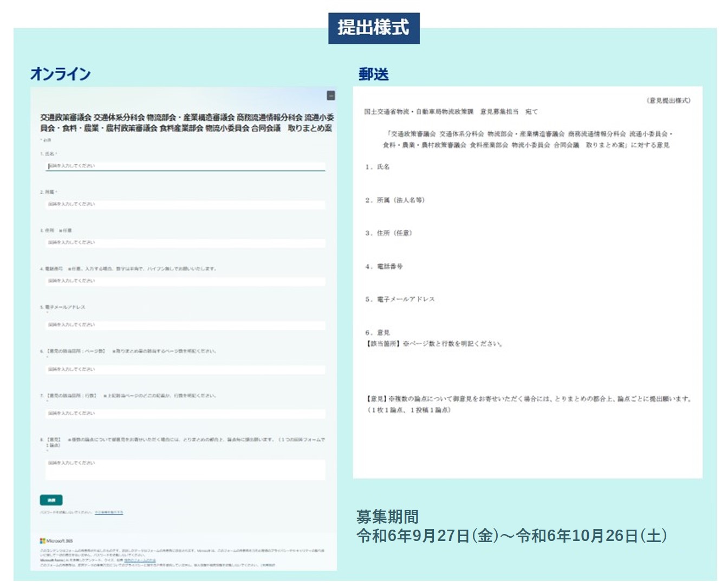Click the 電話番号 phone number input field
This screenshot has height=586, width=728.
tap(185, 281)
